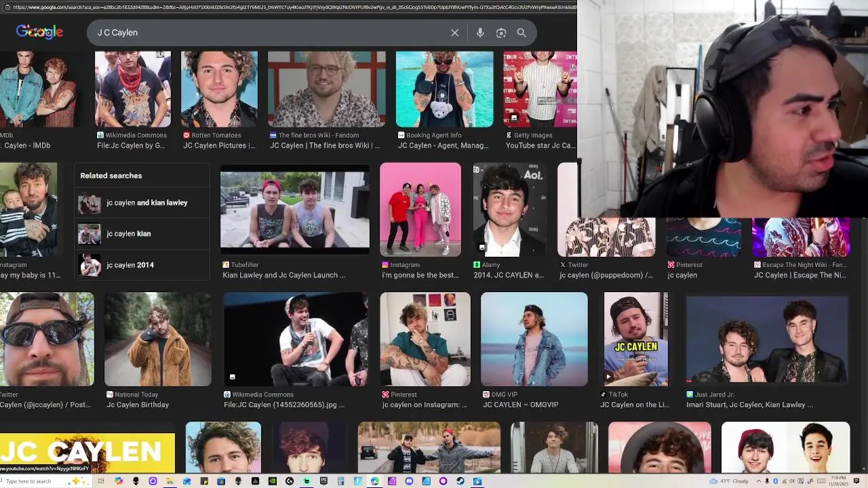Open Rotten Tomatoes curly hair portrait image
868x488 pixels.
coord(219,89)
